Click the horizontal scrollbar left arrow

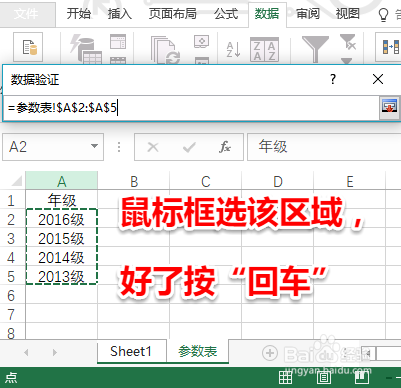click(368, 353)
